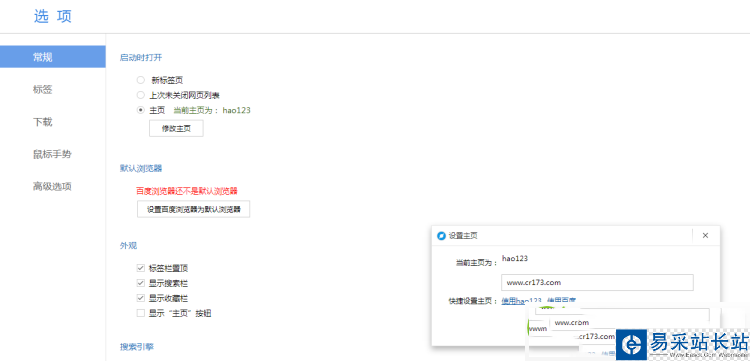750x361 pixels.
Task: Click the 启动时打开 section heading
Action: tap(141, 57)
